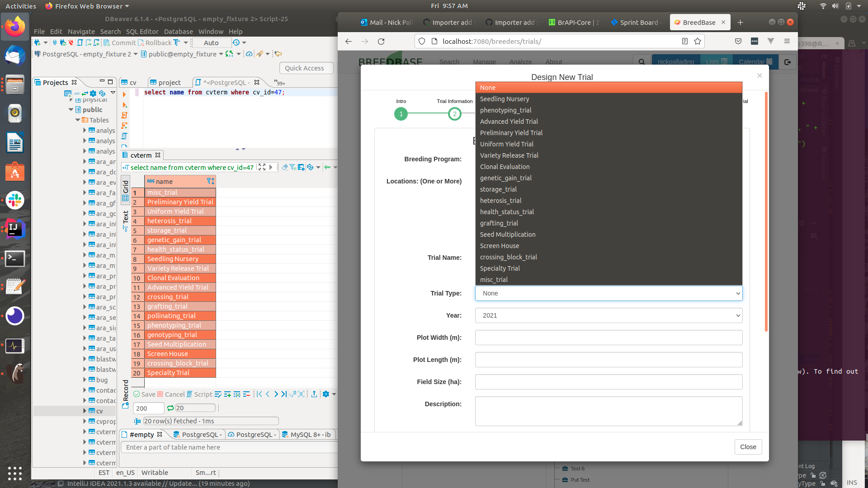
Task: Click the Plot Width input field
Action: click(x=608, y=338)
